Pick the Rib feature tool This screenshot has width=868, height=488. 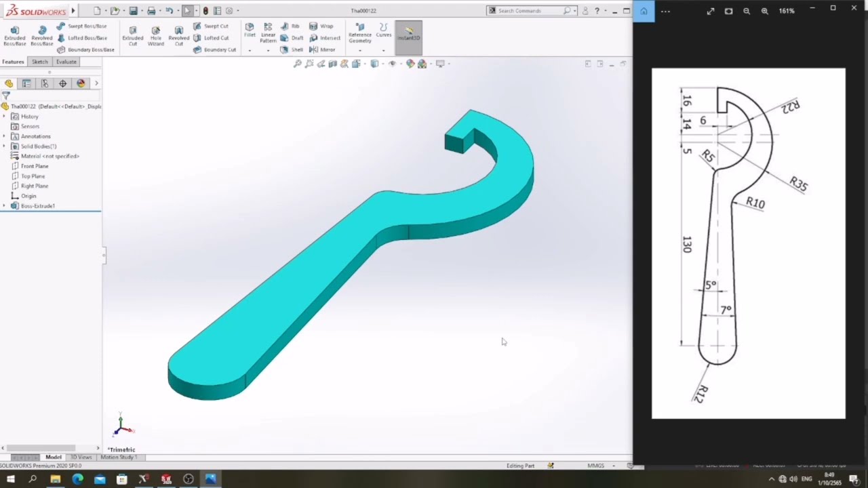(290, 26)
